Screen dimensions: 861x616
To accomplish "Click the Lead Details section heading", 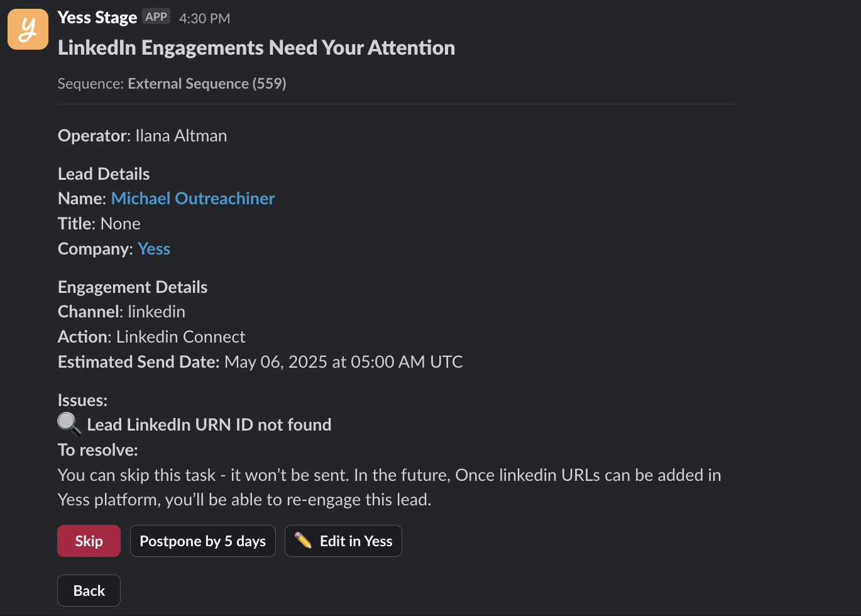I will [x=104, y=174].
